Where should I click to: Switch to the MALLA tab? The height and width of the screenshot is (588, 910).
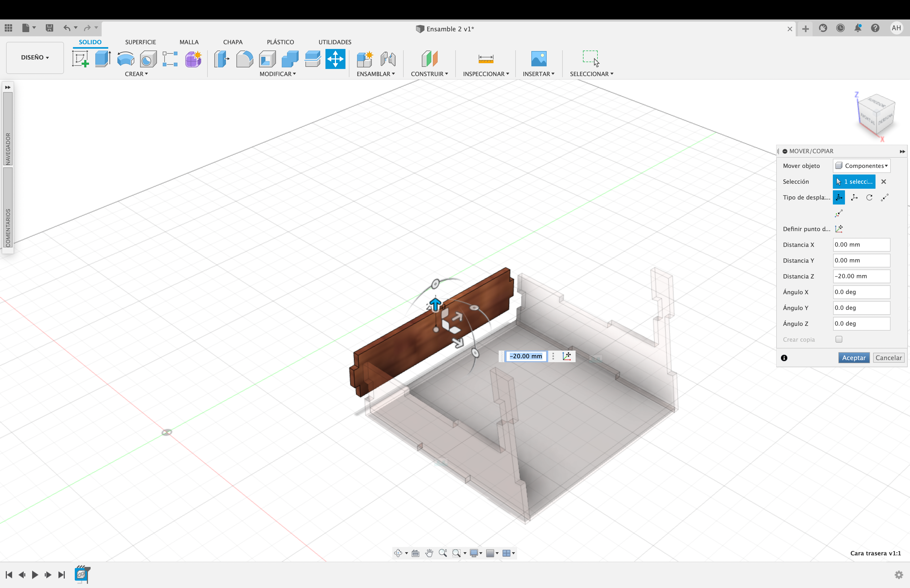pyautogui.click(x=189, y=42)
